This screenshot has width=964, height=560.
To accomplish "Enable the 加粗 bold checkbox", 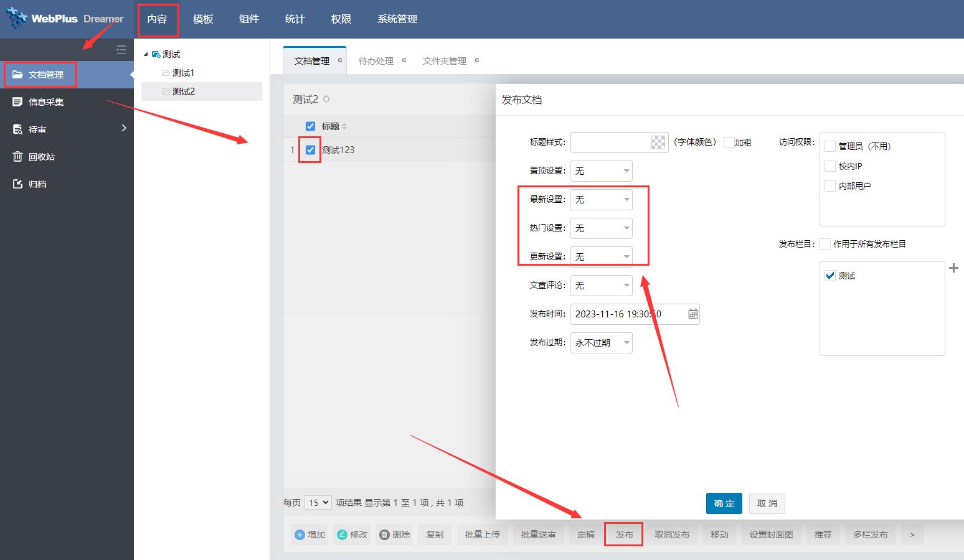I will pos(729,142).
